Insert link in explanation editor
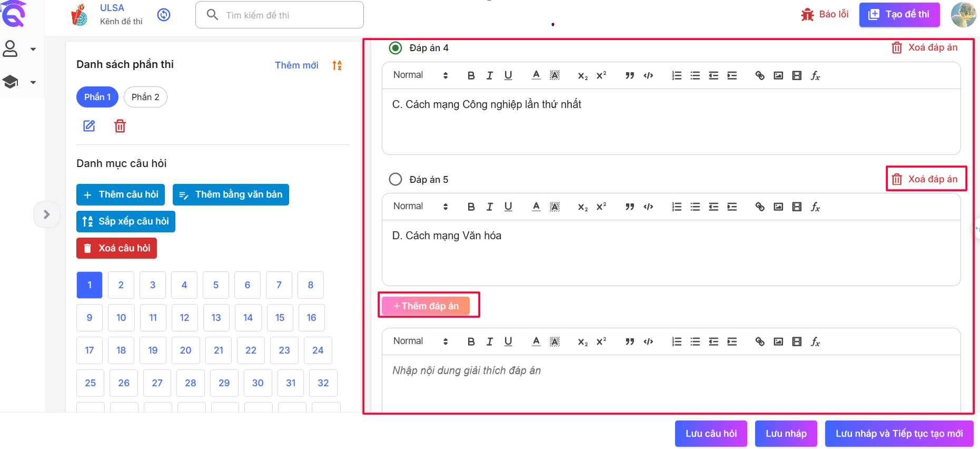The image size is (980, 449). [760, 341]
